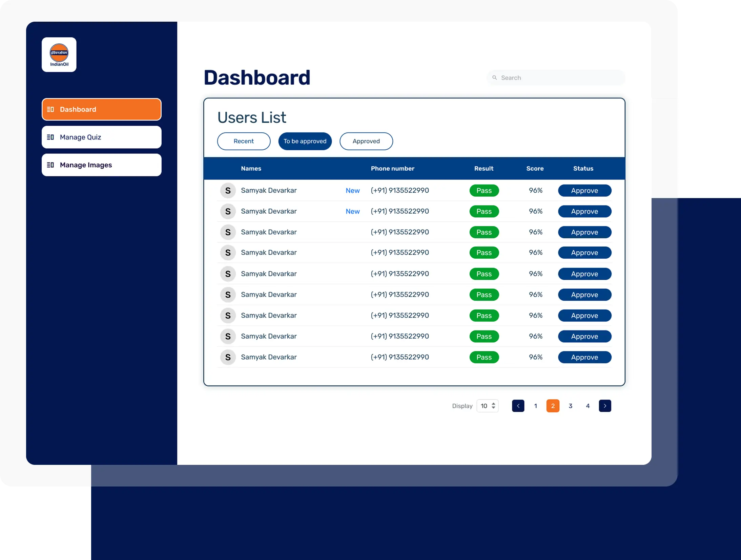Click the search magnifier icon
This screenshot has height=560, width=741.
495,78
